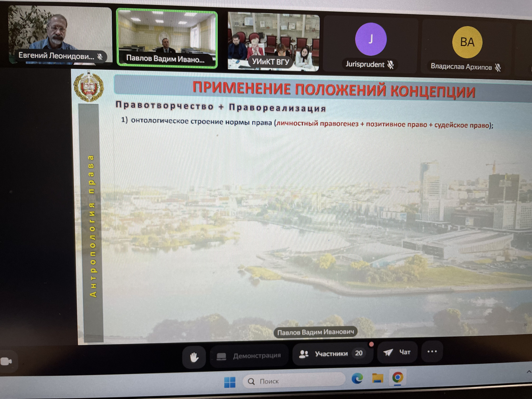Click muted microphone icon beside Владислав Архипов
532x399 pixels.
coord(498,67)
